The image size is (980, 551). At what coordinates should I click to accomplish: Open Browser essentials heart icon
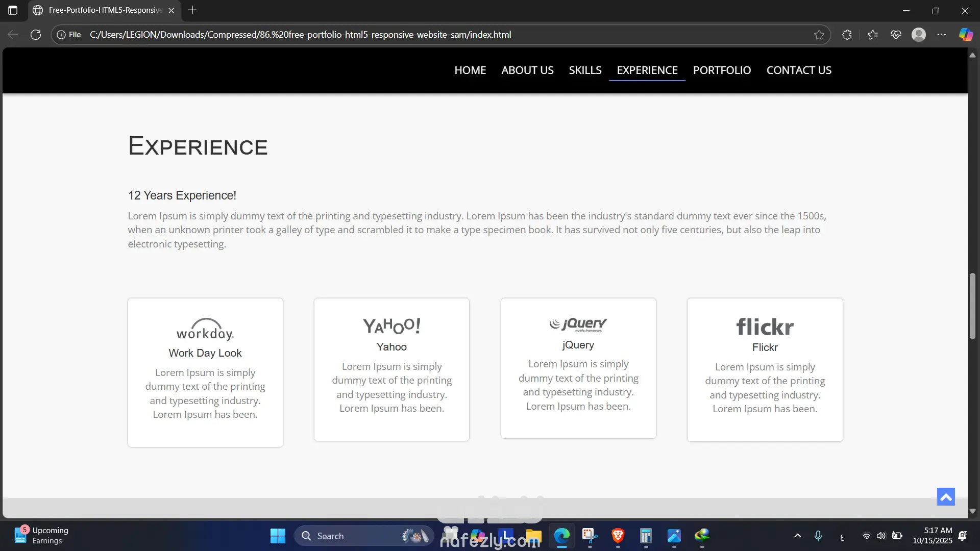[x=896, y=35]
